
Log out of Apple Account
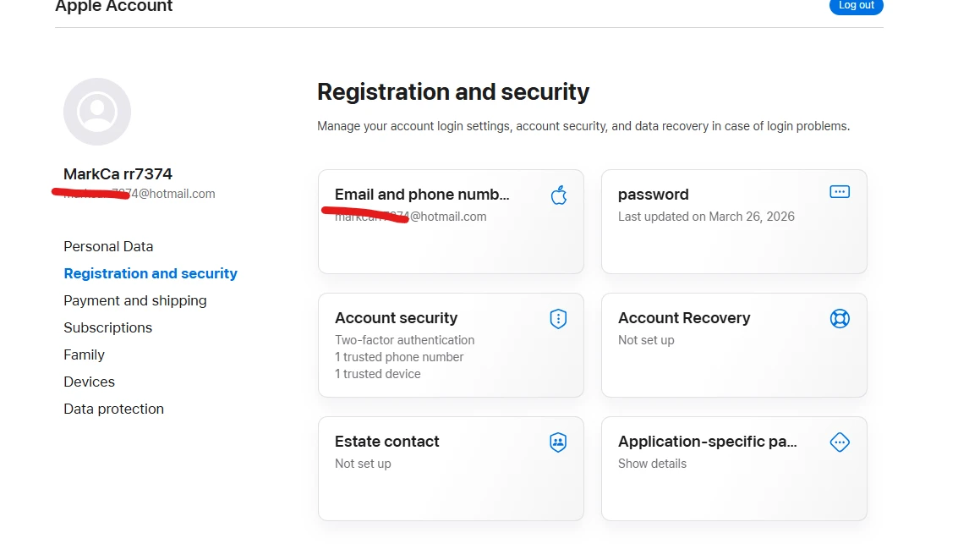856,6
